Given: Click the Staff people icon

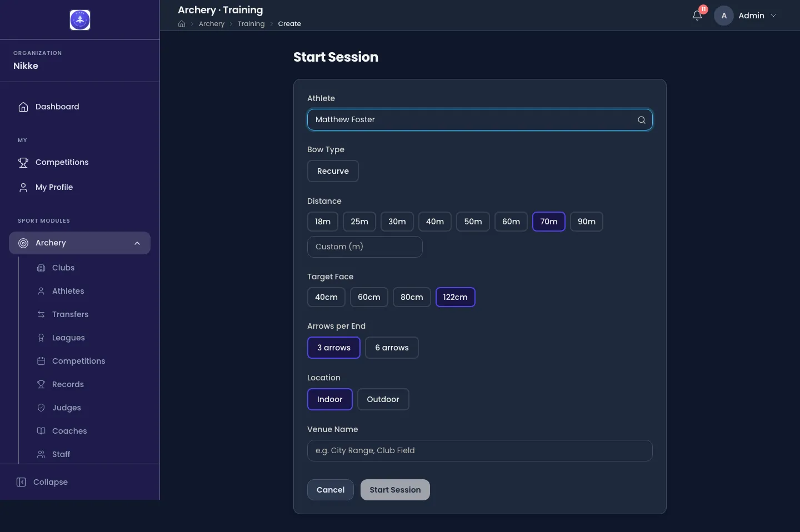Looking at the screenshot, I should pyautogui.click(x=41, y=454).
